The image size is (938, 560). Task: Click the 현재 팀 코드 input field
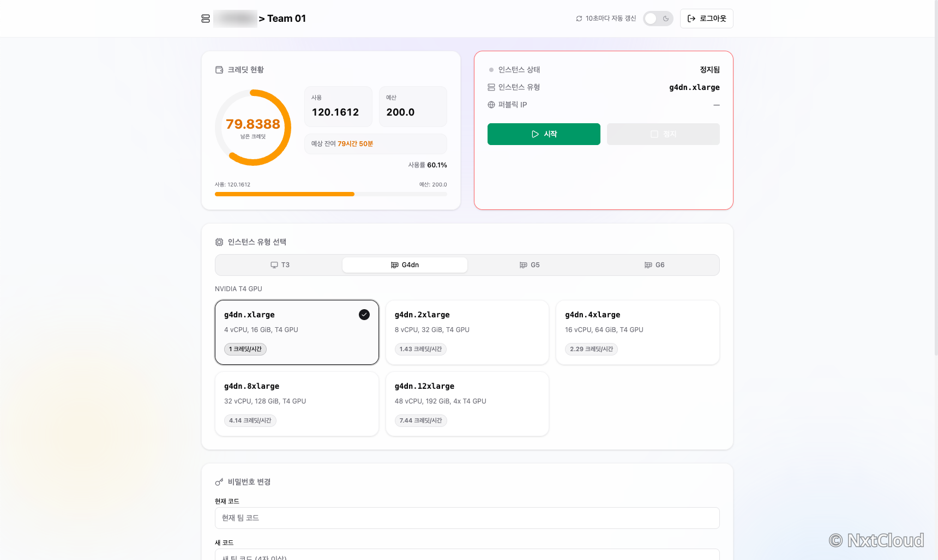[x=467, y=518]
